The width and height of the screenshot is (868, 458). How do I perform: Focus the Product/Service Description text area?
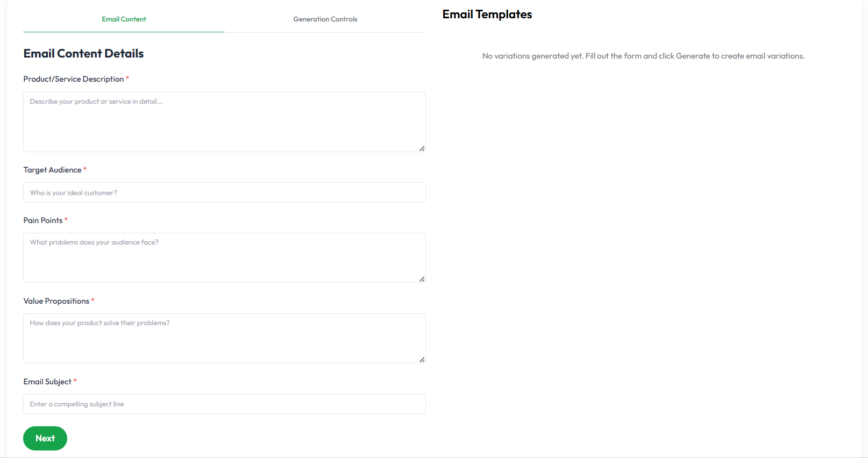tap(224, 121)
